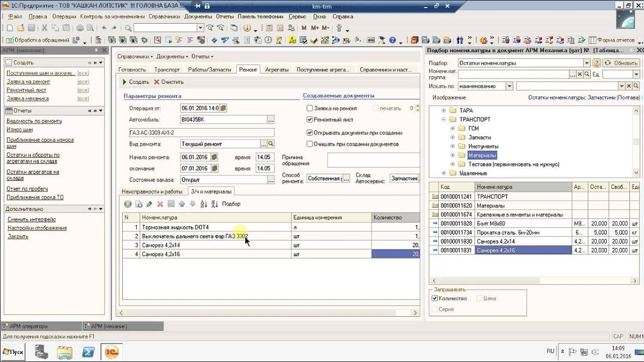Click the help icon beside Подбор dropdown
The image size is (644, 362).
coord(597,63)
